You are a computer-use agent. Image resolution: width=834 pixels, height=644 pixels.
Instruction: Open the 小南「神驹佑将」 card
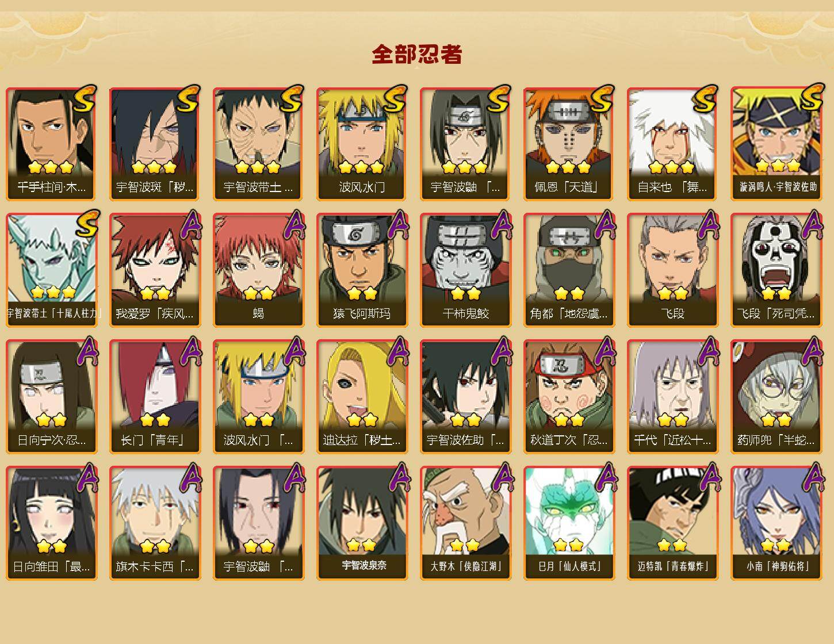pos(776,523)
